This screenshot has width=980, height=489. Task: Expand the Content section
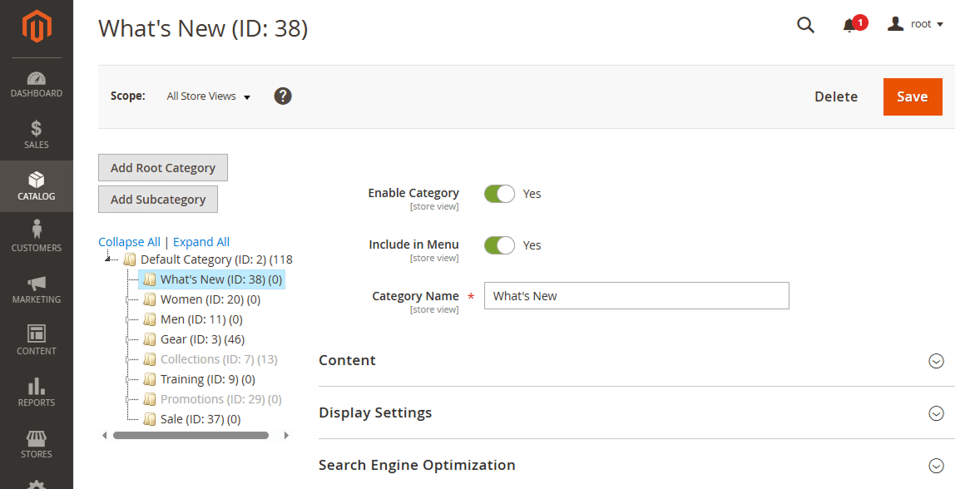pos(936,361)
